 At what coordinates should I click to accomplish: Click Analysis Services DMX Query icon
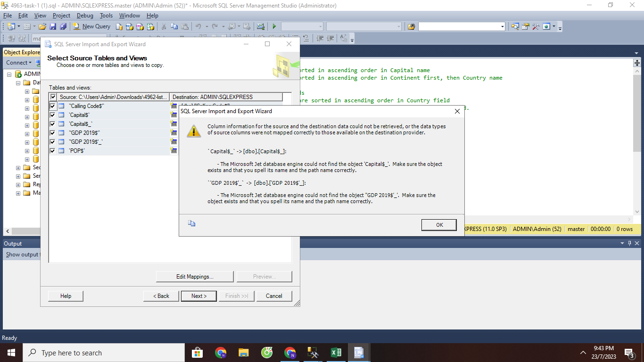coord(139,26)
